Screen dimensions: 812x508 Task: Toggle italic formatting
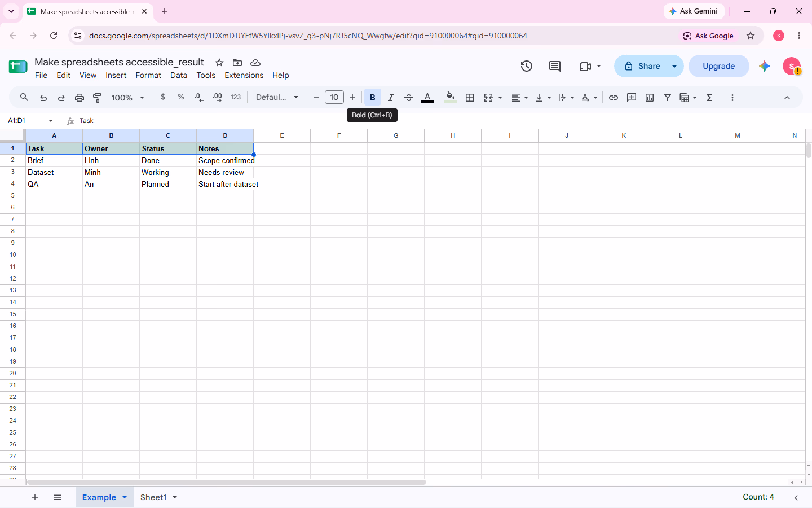[391, 98]
